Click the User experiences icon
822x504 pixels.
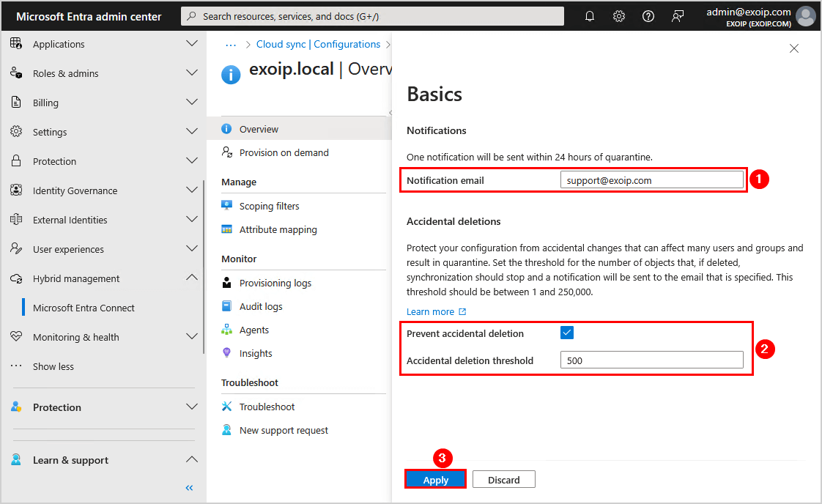16,248
